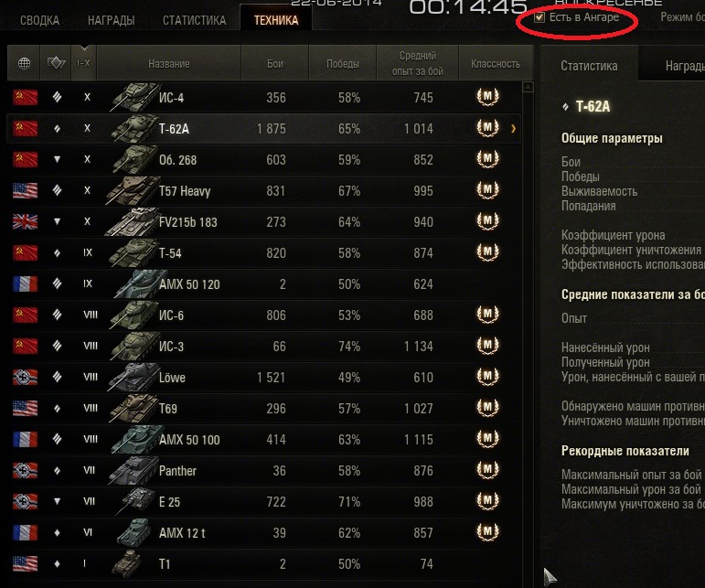
Task: Click the British flag for FV215b 183
Action: click(x=26, y=221)
